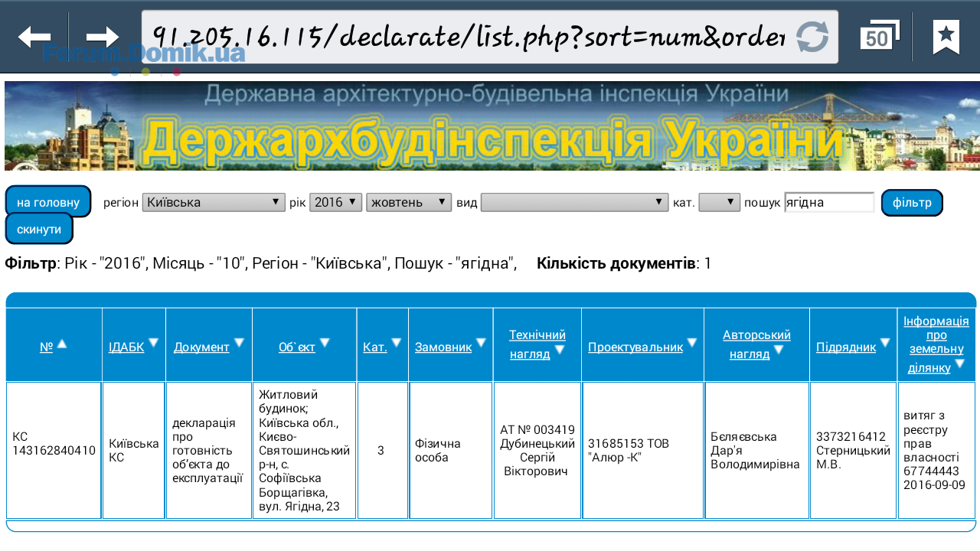Select the cell 'КС 143162840410'

tap(54, 451)
